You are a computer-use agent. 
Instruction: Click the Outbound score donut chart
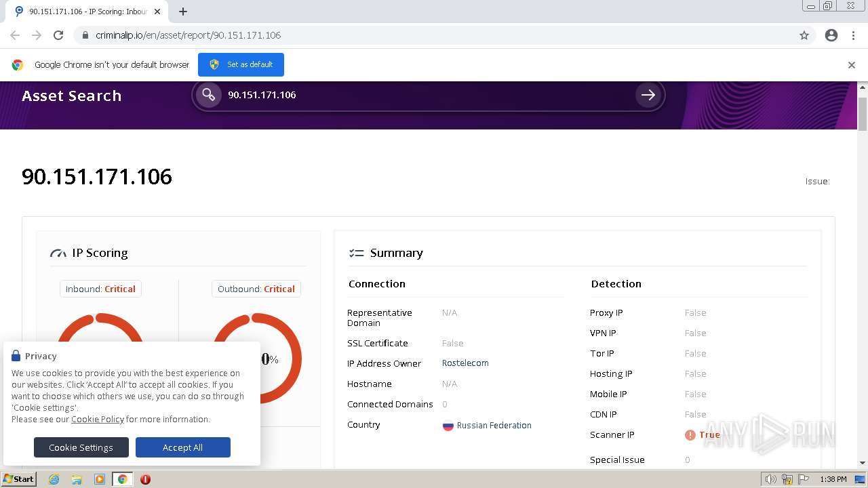click(x=257, y=358)
